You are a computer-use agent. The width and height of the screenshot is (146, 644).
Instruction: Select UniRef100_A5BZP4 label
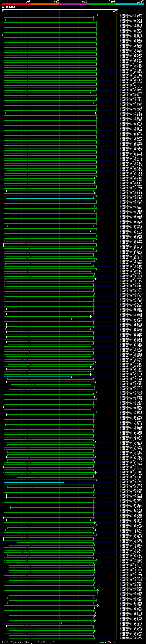131,73
